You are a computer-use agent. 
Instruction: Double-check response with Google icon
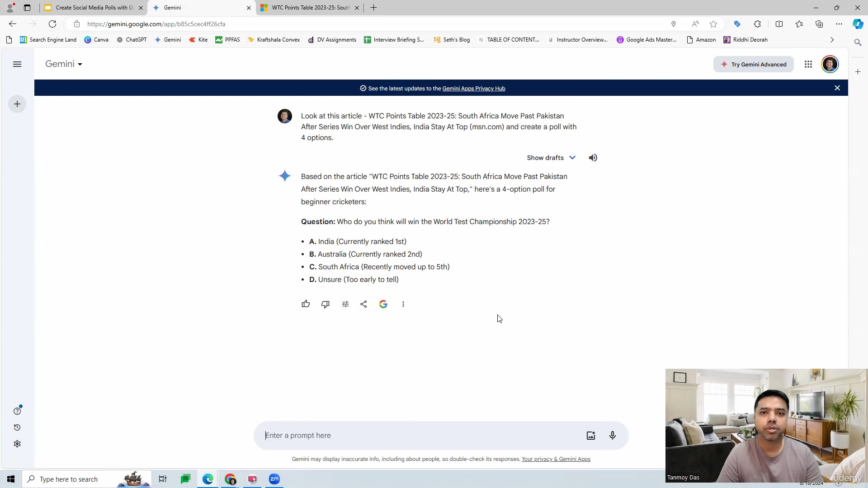383,304
